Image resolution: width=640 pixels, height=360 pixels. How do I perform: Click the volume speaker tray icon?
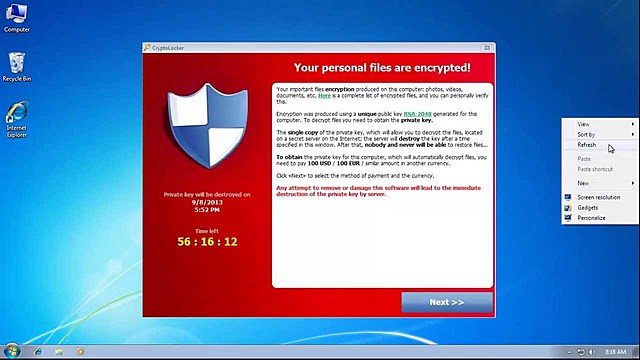click(591, 352)
